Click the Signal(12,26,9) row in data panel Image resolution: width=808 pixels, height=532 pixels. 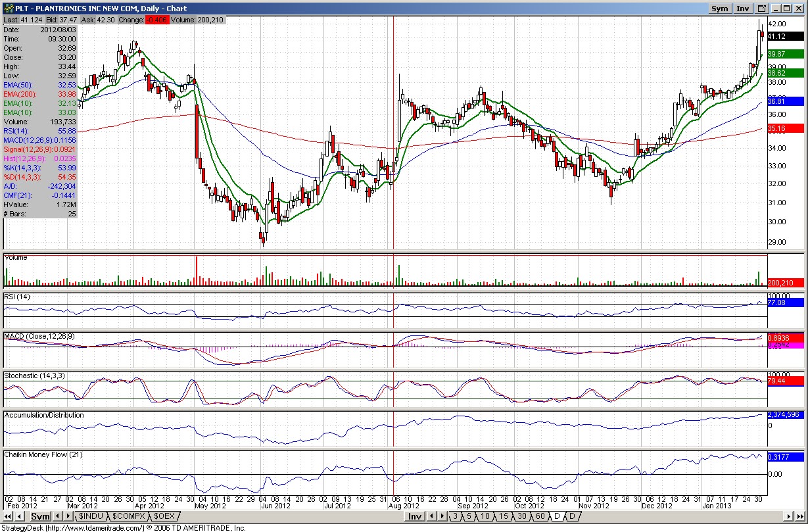[41, 149]
